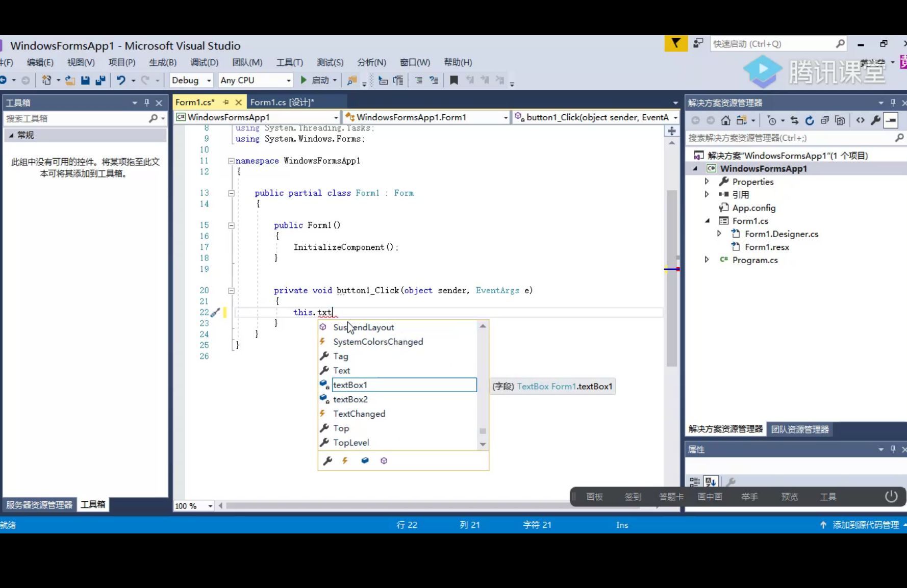Expand the Program.cs node
907x588 pixels.
pyautogui.click(x=707, y=260)
